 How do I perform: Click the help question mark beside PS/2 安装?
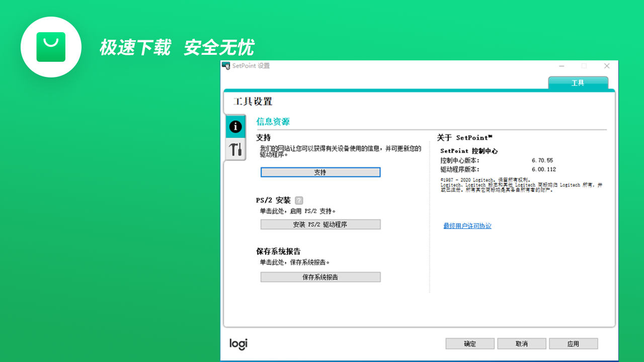[x=298, y=200]
